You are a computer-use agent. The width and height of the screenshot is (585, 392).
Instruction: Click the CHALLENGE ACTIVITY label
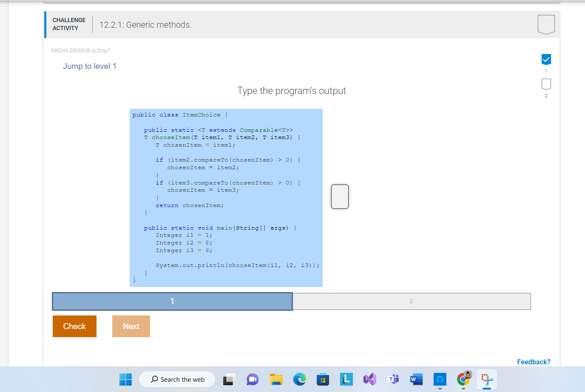click(x=69, y=24)
